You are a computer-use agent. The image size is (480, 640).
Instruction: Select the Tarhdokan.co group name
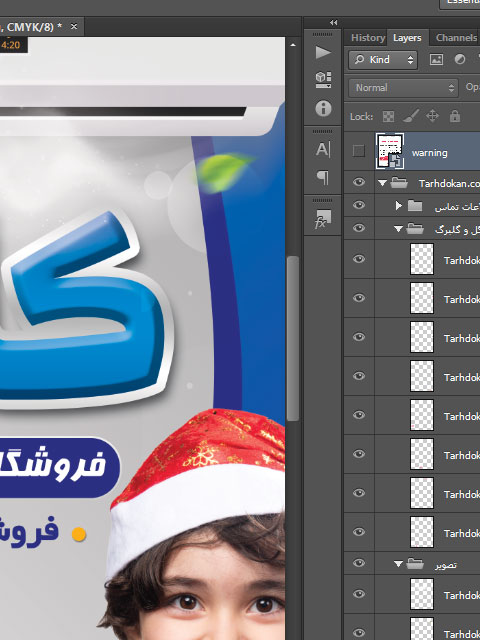[449, 183]
